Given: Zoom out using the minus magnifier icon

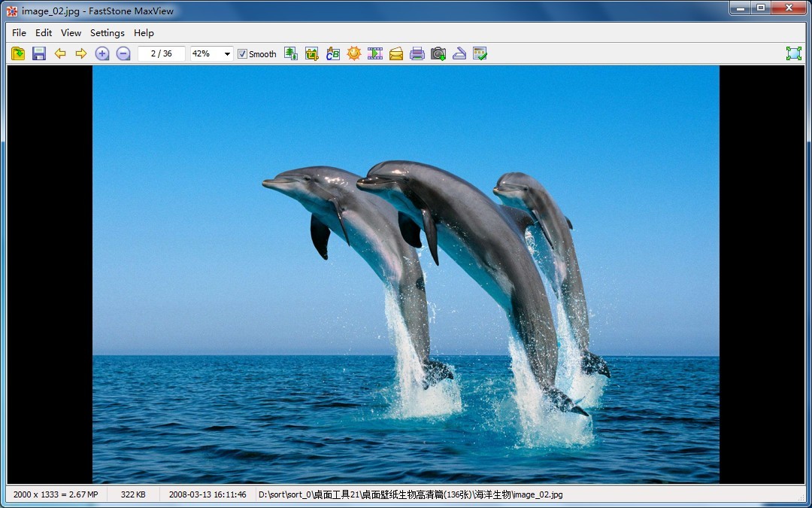Looking at the screenshot, I should (x=123, y=53).
